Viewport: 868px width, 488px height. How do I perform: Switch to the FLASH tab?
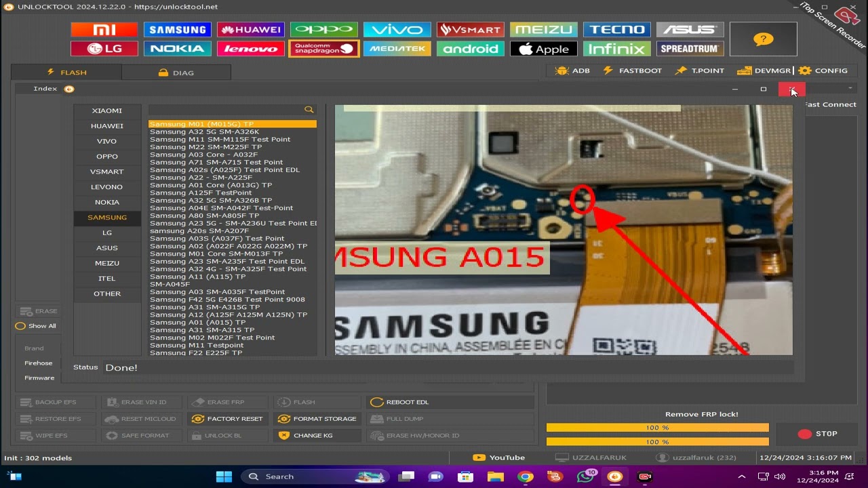tap(66, 73)
